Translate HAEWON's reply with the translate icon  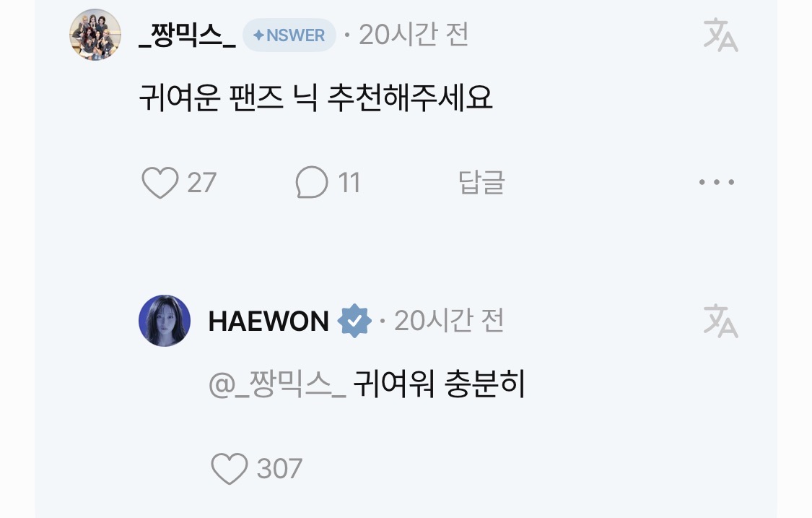point(720,321)
